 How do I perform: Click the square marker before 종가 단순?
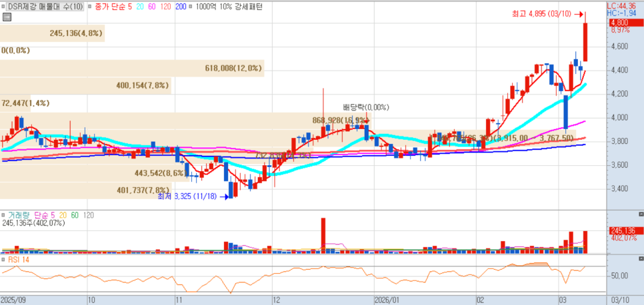90,7
